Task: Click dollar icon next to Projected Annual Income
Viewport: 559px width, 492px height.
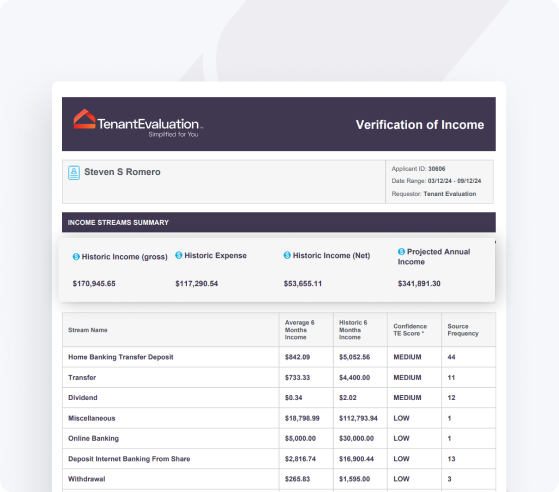Action: point(401,252)
